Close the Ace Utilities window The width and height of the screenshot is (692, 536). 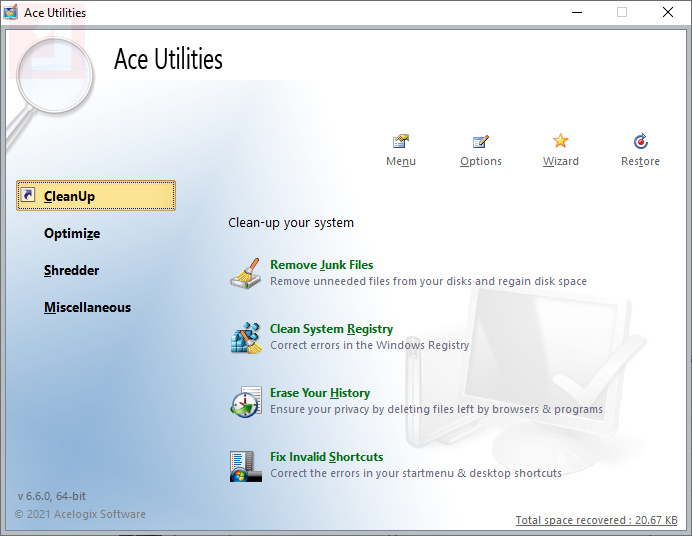coord(668,12)
